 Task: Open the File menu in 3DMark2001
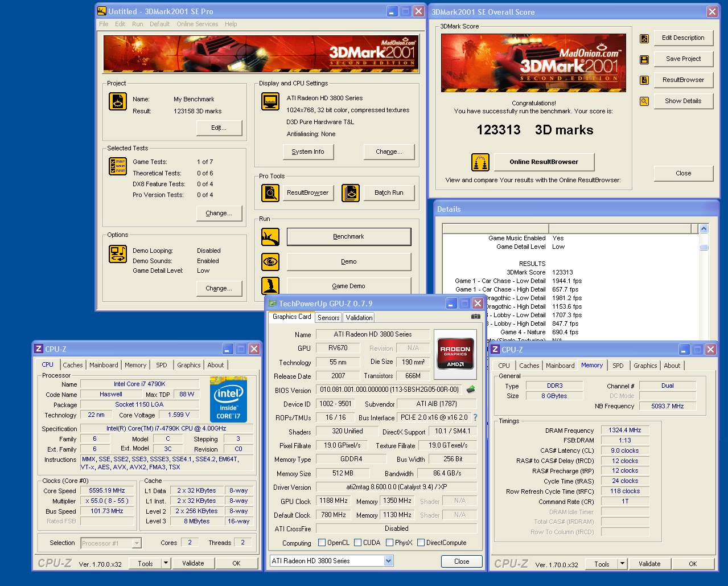click(104, 24)
